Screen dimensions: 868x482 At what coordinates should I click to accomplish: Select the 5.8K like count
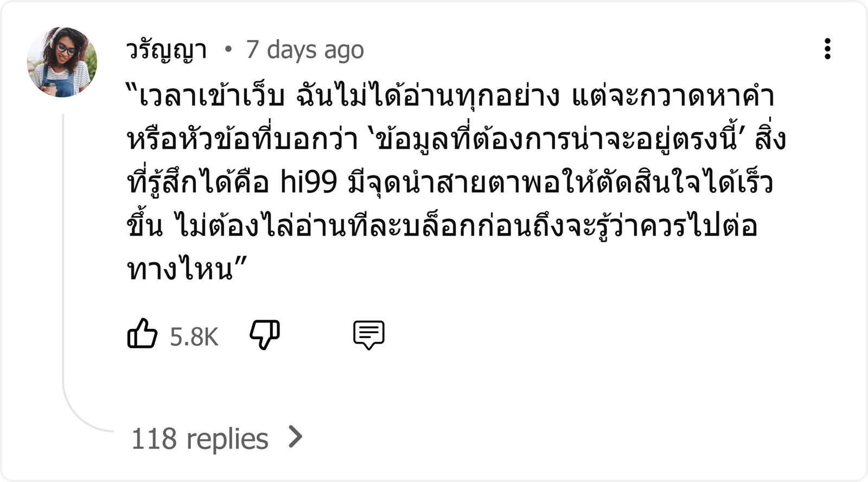pyautogui.click(x=194, y=337)
